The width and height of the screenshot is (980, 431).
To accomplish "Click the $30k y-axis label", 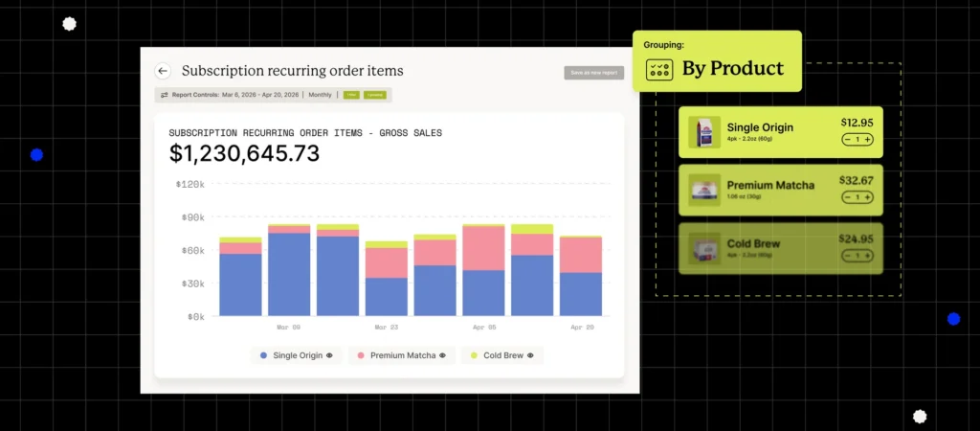I will [193, 284].
